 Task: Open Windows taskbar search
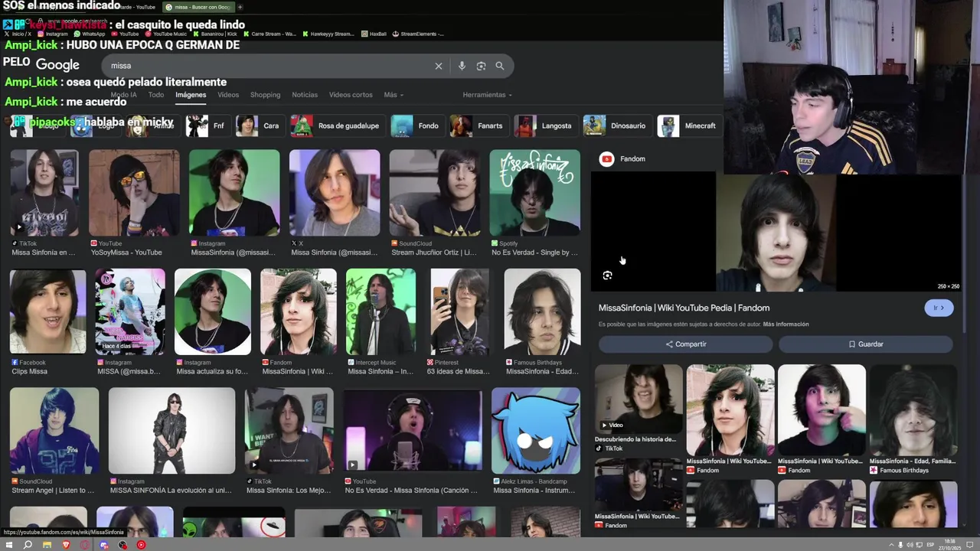[x=28, y=545]
